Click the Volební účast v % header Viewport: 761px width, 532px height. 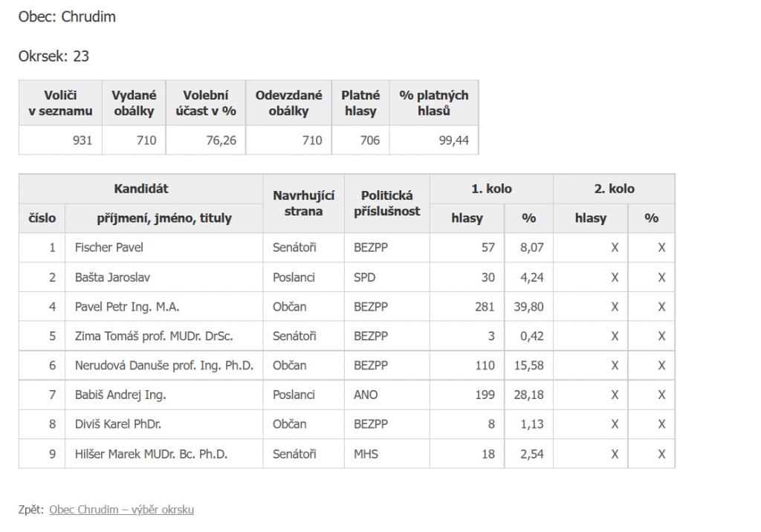pos(206,103)
